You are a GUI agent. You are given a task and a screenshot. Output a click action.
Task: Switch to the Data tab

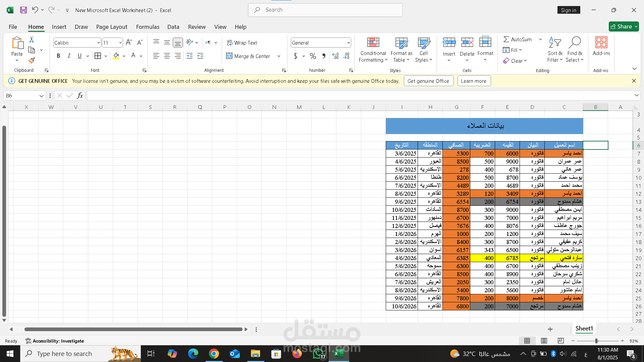click(x=173, y=27)
